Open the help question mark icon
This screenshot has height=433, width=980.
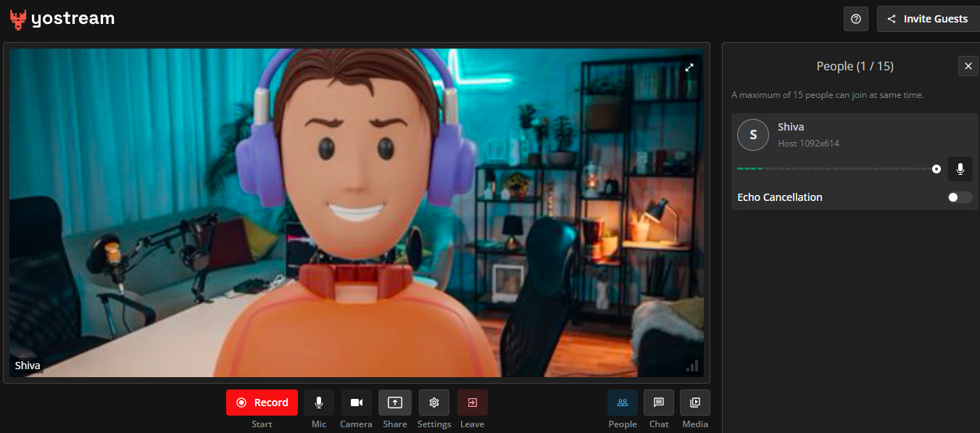coord(855,19)
